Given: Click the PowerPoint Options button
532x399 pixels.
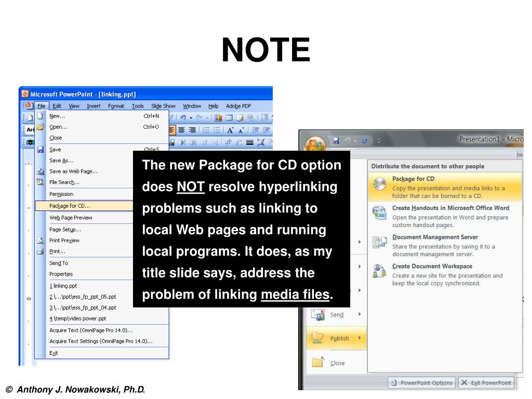Looking at the screenshot, I should click(422, 383).
